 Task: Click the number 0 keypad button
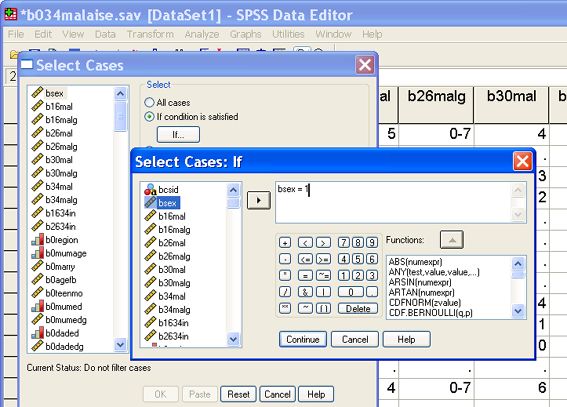pos(351,292)
